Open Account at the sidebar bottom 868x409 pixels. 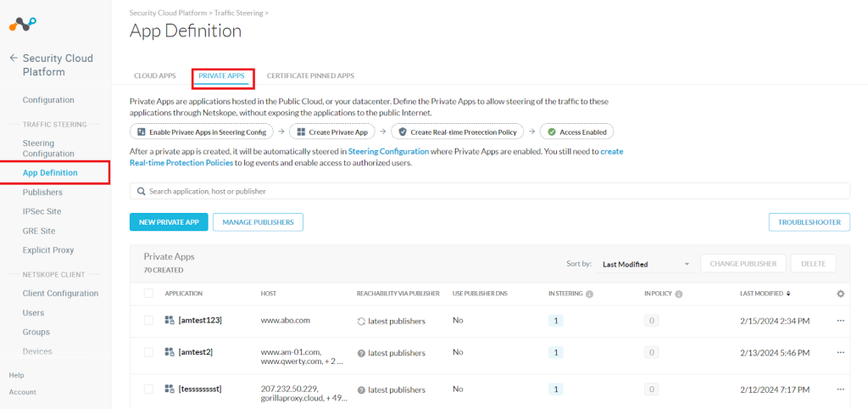22,392
